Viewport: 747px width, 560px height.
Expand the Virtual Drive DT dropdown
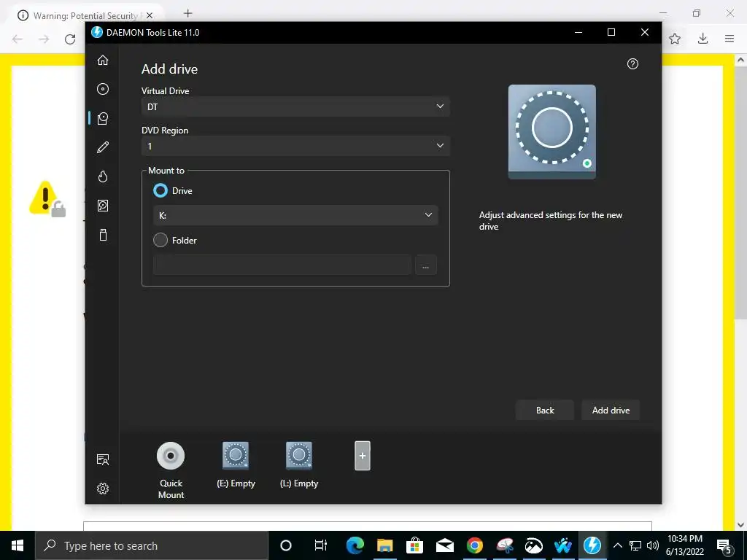click(x=295, y=106)
